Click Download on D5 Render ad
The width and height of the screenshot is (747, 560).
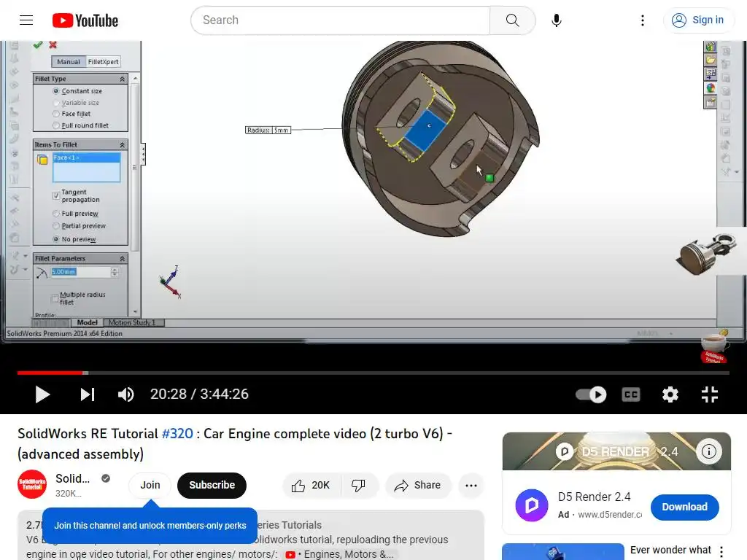point(684,507)
